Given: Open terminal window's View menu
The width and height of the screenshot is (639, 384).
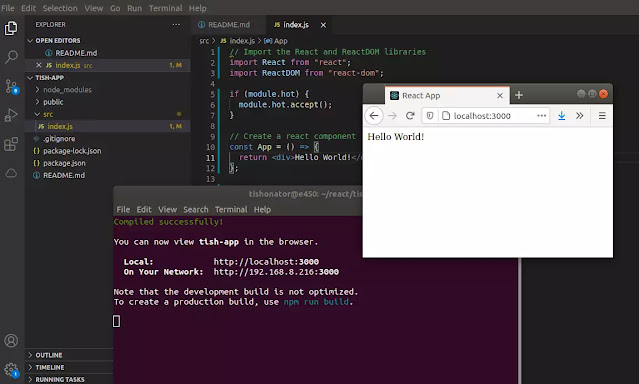Looking at the screenshot, I should pos(167,210).
